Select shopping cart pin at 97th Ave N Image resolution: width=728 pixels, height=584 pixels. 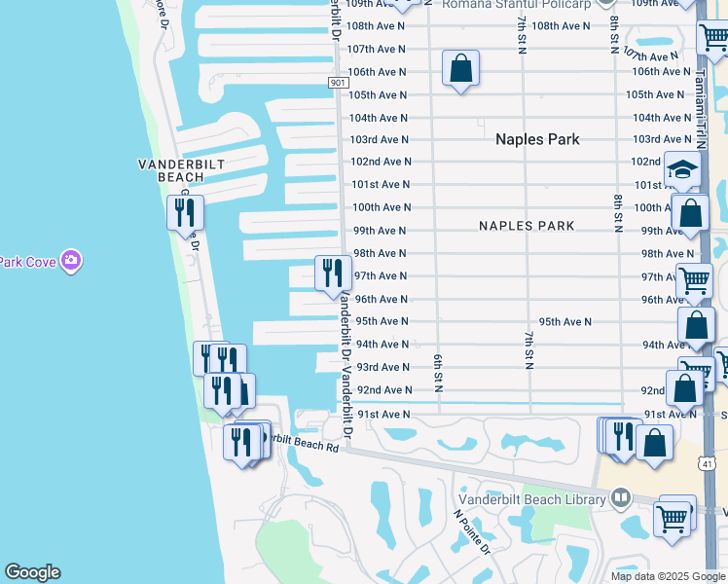(694, 281)
